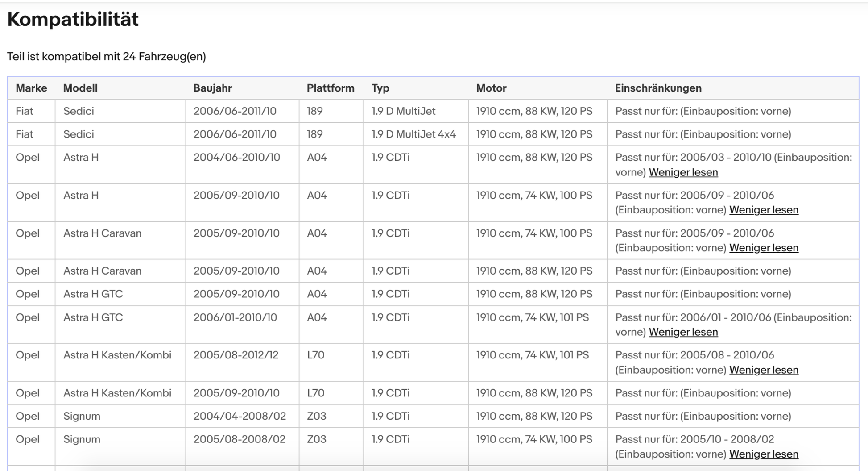Select the '1.9 D MultiJet 4x4' type cell
868x471 pixels.
[413, 134]
